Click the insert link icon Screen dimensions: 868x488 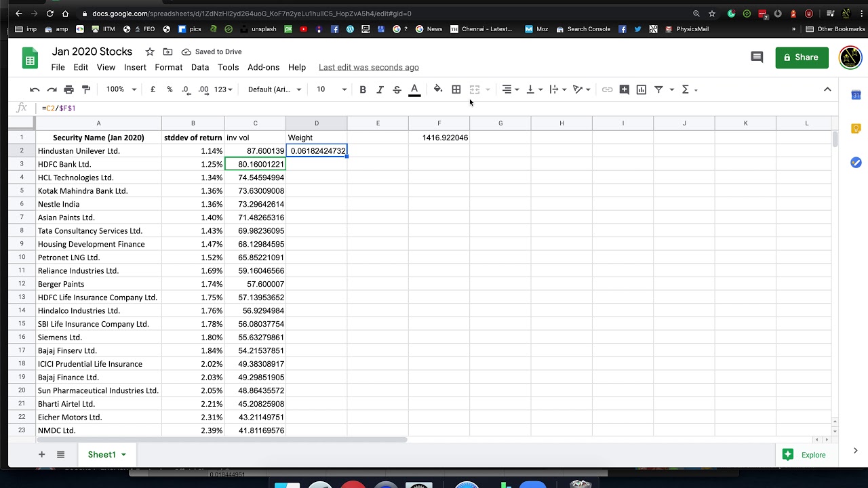pos(607,89)
